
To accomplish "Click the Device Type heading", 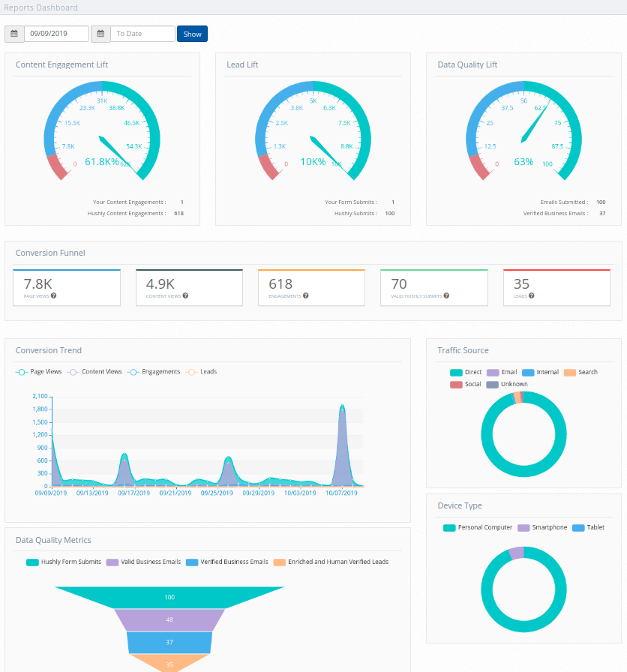I will click(x=460, y=506).
